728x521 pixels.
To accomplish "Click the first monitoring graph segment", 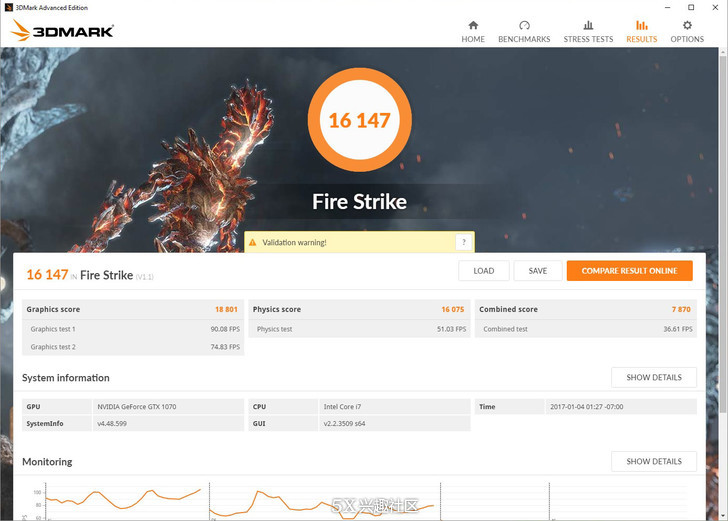I will 127,501.
